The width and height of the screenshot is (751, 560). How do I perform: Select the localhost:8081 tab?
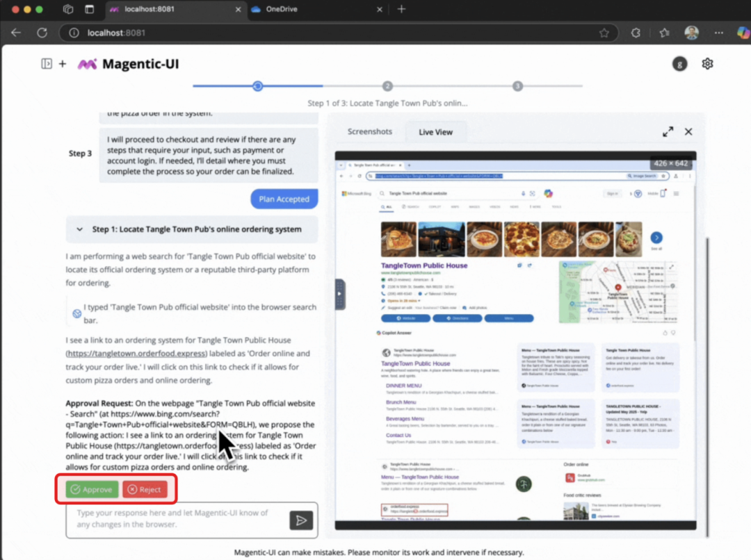175,9
